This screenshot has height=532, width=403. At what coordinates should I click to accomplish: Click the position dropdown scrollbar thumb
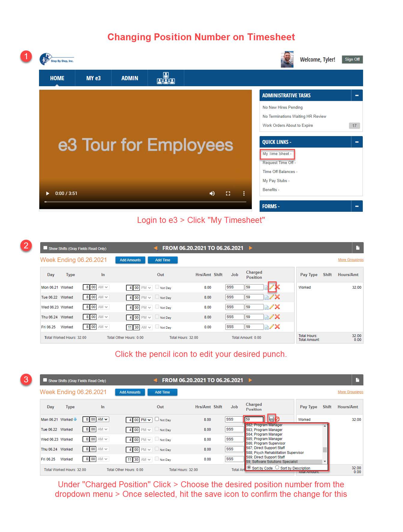point(325,450)
